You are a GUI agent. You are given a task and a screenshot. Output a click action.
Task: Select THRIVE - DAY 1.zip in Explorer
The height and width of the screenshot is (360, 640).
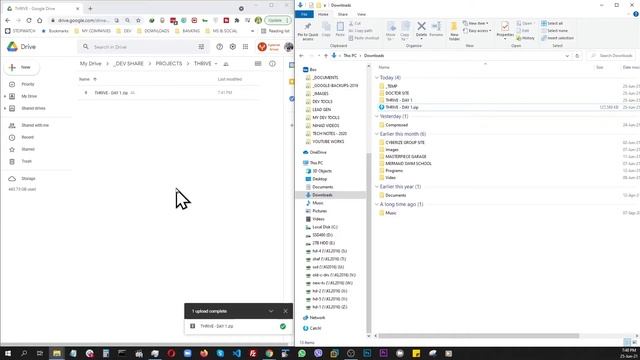[402, 107]
